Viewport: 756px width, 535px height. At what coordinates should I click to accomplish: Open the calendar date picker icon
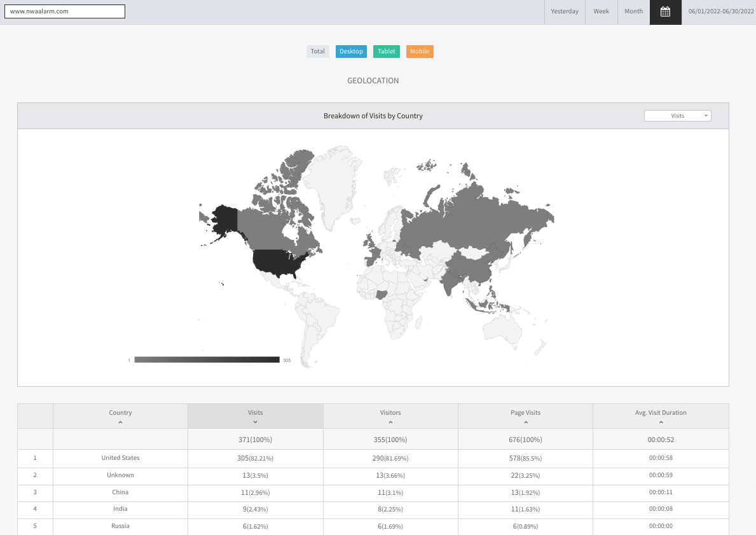[x=665, y=11]
